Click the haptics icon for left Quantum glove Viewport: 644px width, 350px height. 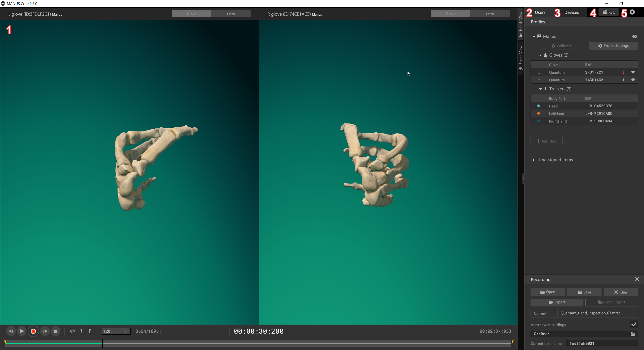point(633,72)
